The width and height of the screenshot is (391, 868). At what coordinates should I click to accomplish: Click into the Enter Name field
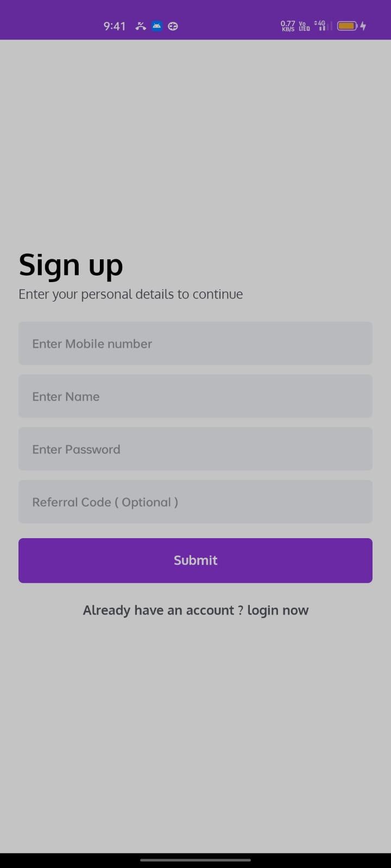pyautogui.click(x=195, y=396)
